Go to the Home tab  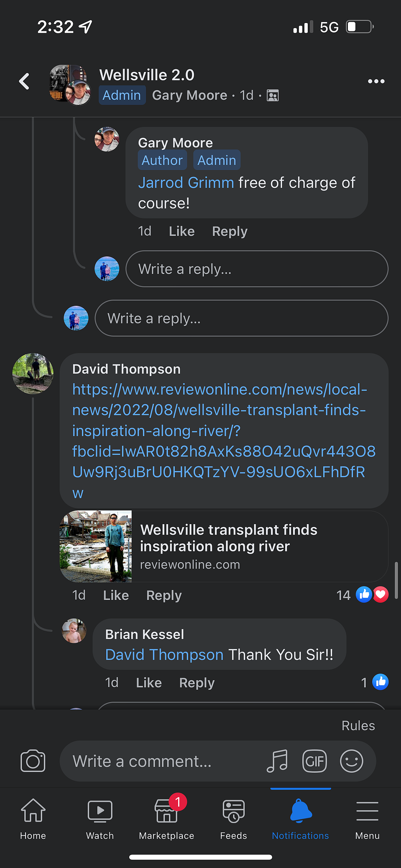tap(33, 819)
